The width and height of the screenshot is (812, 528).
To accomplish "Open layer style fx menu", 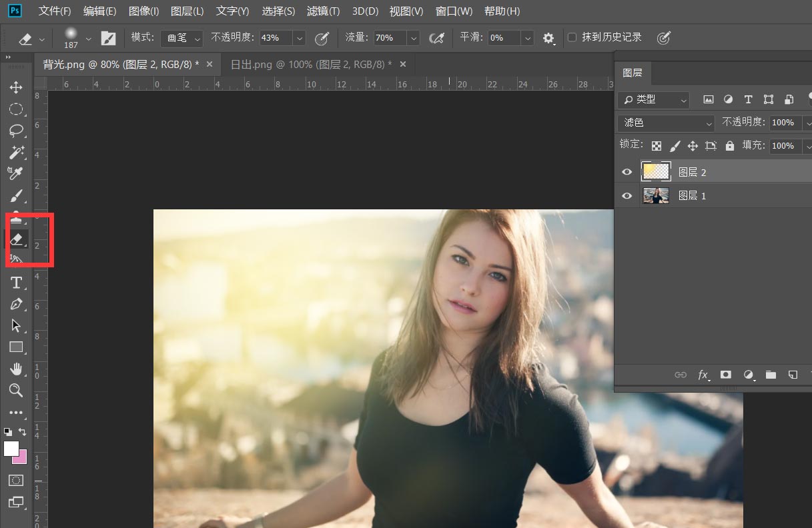I will coord(703,375).
